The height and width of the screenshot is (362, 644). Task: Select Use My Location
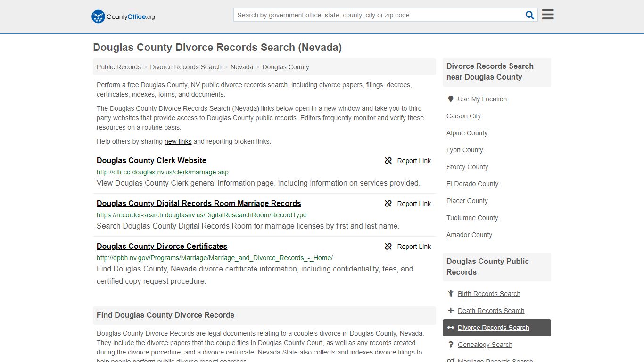tap(482, 99)
